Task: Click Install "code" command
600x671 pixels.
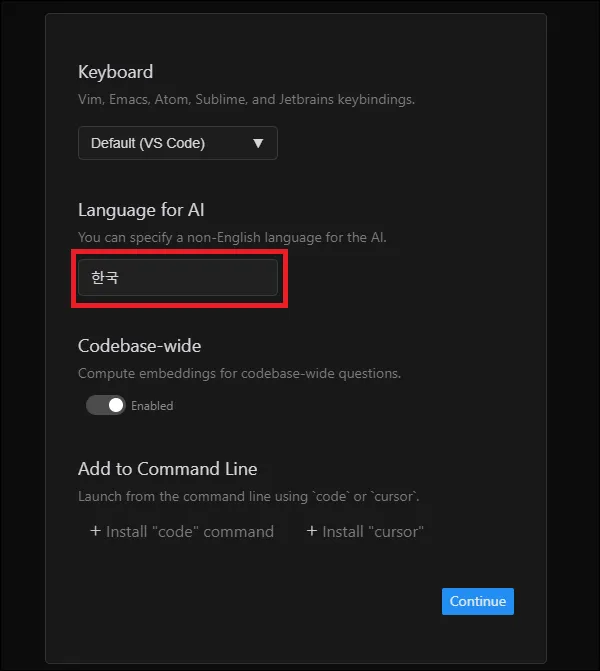Action: pos(182,531)
